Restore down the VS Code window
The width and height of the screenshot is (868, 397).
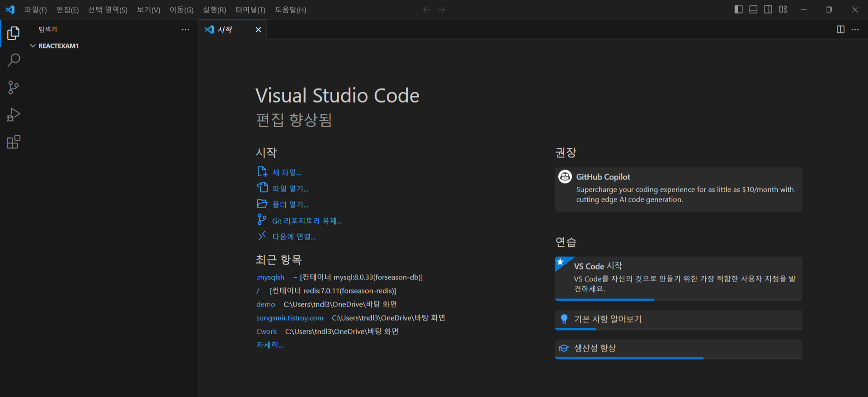[829, 9]
